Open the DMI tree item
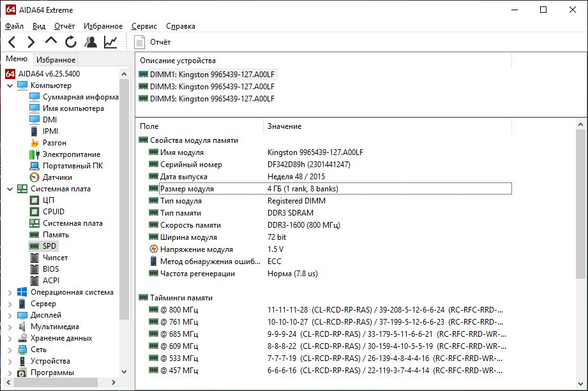Viewport: 588px width, 391px height. [50, 120]
